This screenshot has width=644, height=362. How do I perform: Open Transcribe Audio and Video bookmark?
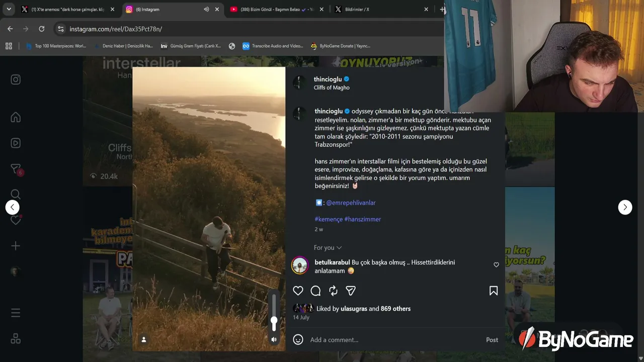[273, 46]
